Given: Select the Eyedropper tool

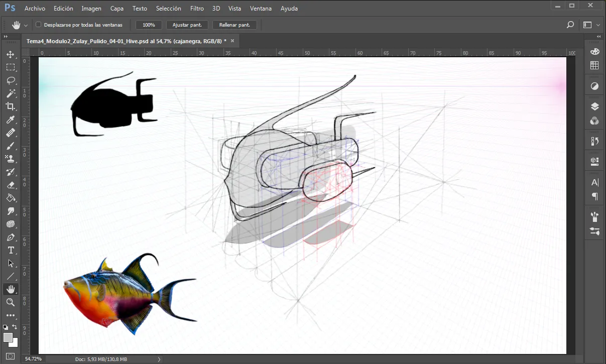Looking at the screenshot, I should coord(11,119).
